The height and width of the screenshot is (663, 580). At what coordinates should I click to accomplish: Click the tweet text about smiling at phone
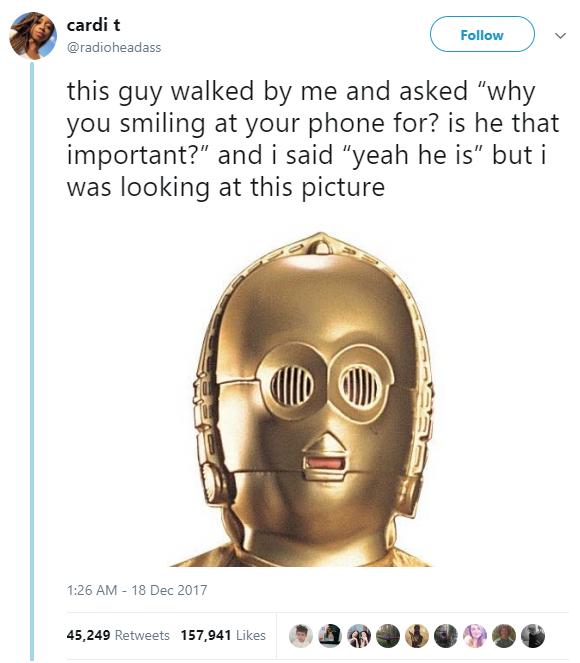[x=313, y=139]
